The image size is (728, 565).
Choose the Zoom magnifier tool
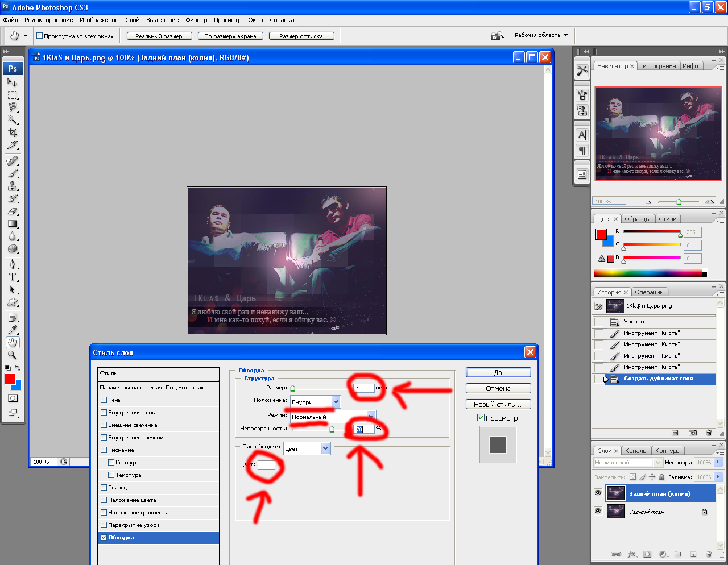coord(13,355)
